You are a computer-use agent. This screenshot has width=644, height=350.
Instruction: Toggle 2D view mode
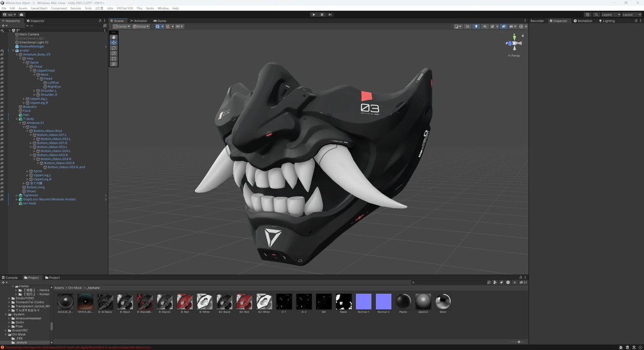(467, 26)
